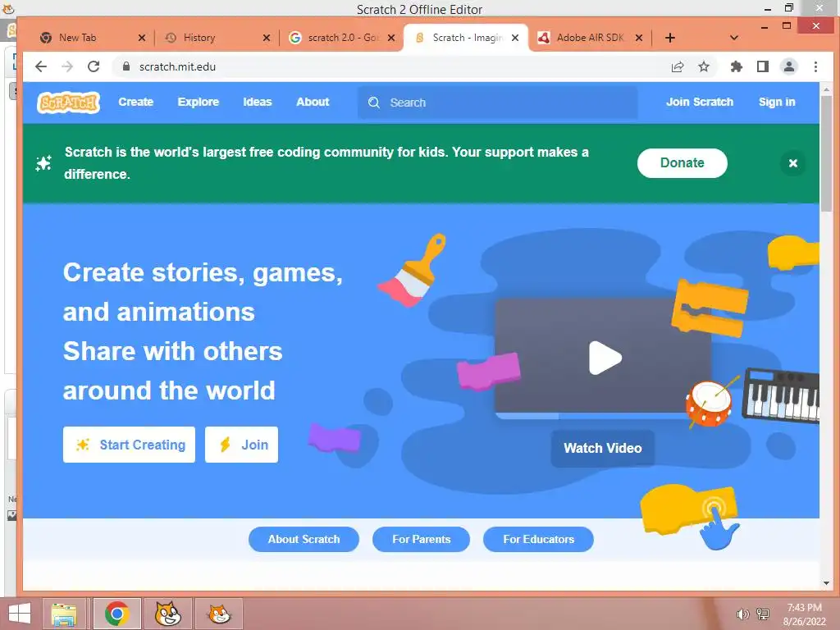Bookmark this page with the star icon
The height and width of the screenshot is (630, 840).
pos(704,66)
